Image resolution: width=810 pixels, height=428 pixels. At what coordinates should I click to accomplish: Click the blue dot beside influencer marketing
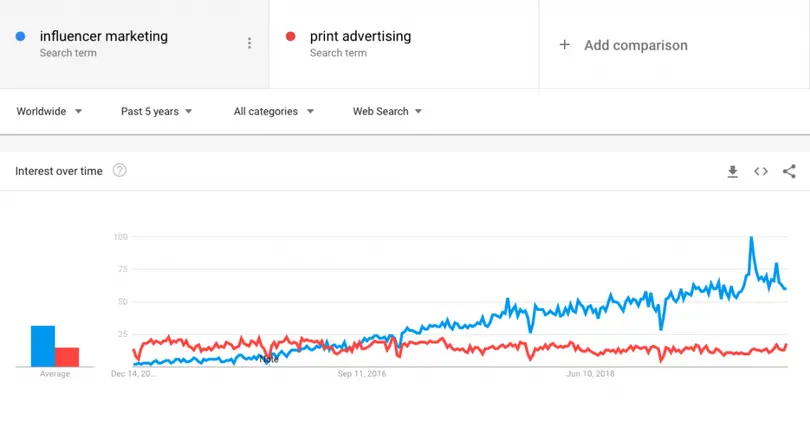[20, 37]
